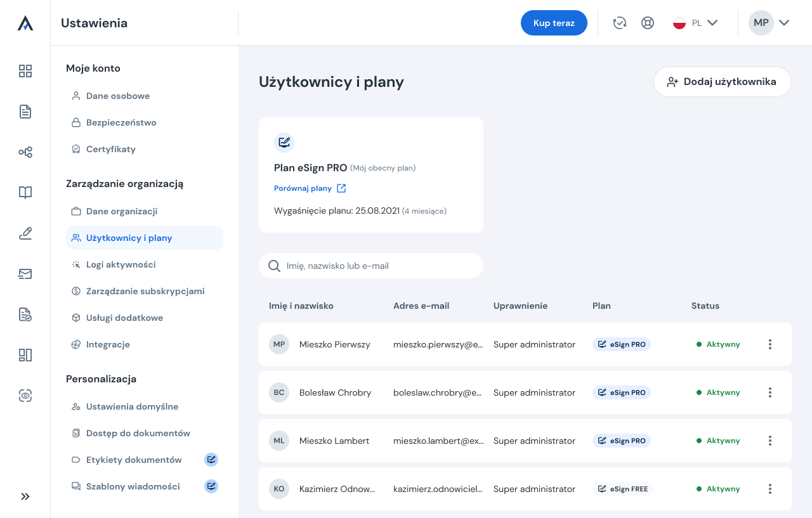Expand the left sidebar with double chevron
This screenshot has width=812, height=518.
[25, 496]
